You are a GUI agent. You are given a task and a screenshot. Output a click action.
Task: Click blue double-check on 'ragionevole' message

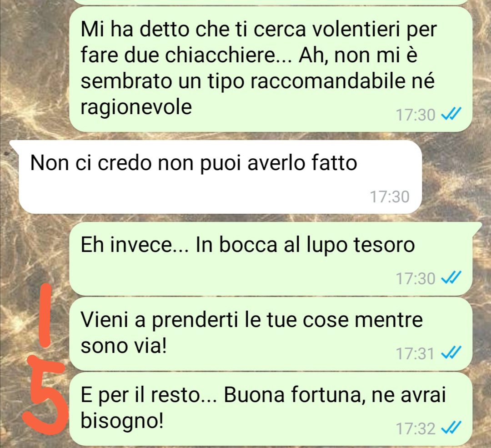[x=451, y=115]
